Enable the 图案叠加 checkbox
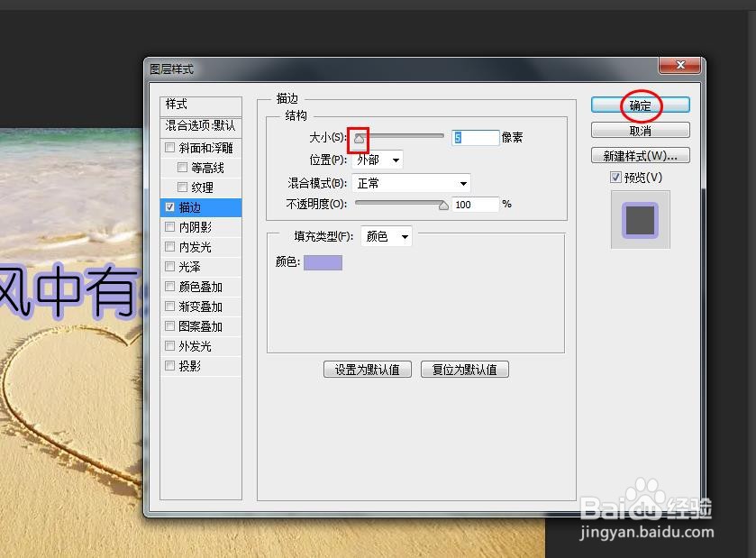Screen dimensions: 756x558 tap(169, 326)
